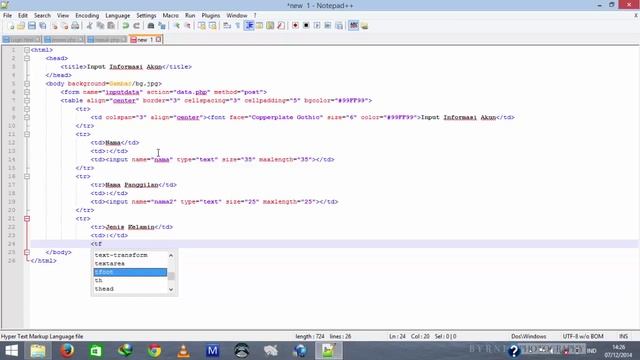The image size is (640, 360).
Task: Toggle the highlighted indent guide button
Action: (x=249, y=26)
